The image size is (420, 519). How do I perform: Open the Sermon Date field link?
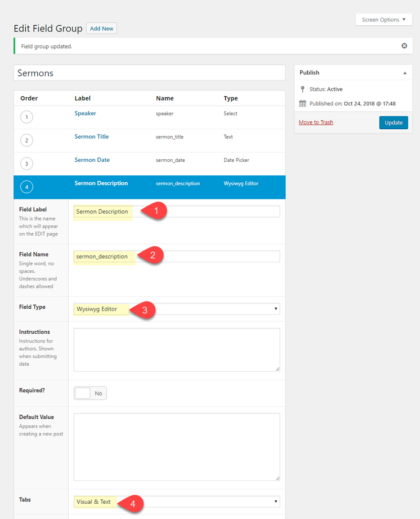pos(92,160)
